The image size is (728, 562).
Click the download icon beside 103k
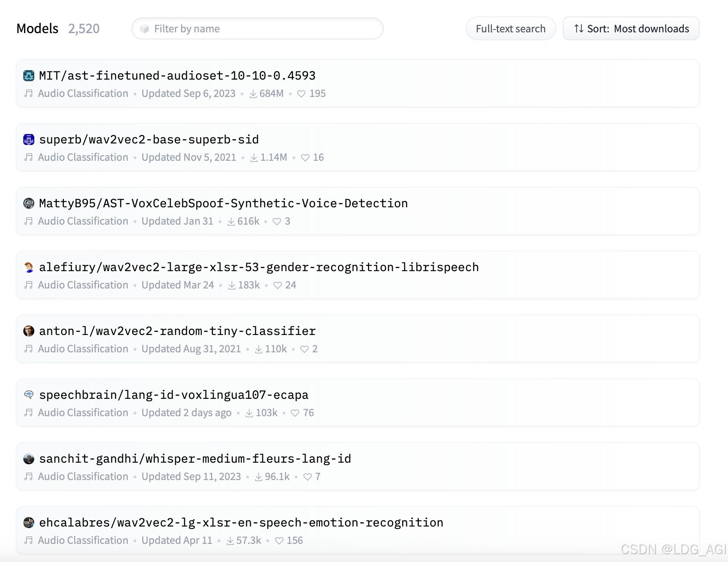tap(249, 413)
